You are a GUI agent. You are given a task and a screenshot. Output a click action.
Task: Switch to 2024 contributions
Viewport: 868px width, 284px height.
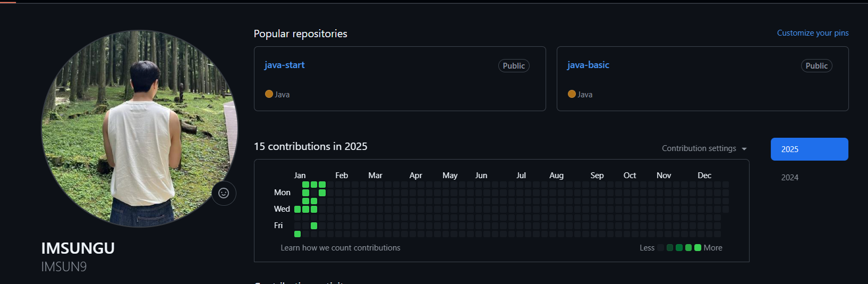(790, 178)
